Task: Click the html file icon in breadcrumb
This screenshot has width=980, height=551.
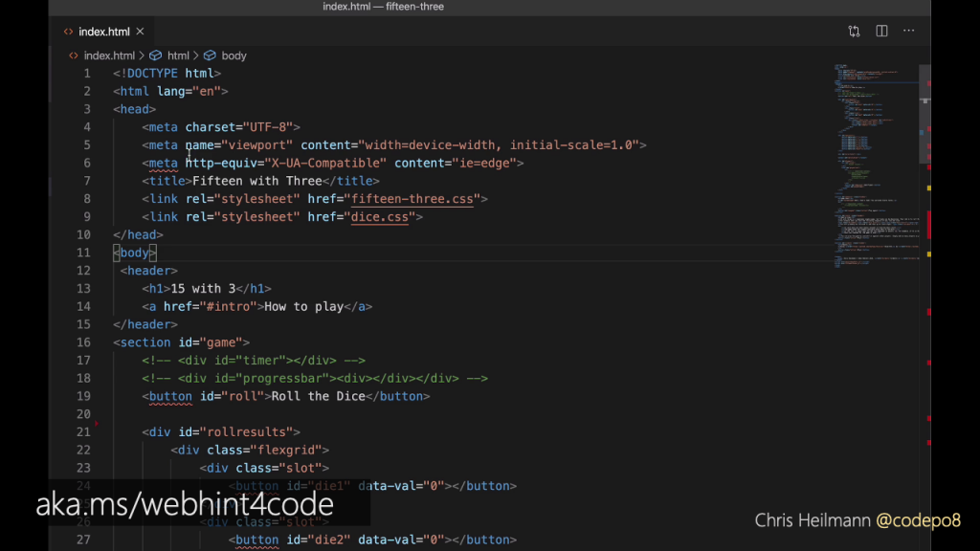Action: click(74, 55)
